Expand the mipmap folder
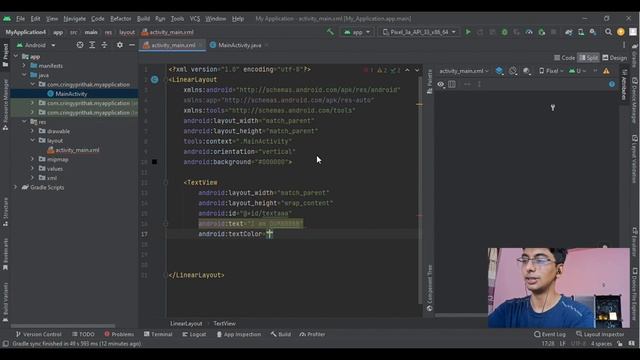640x360 pixels. [32, 159]
